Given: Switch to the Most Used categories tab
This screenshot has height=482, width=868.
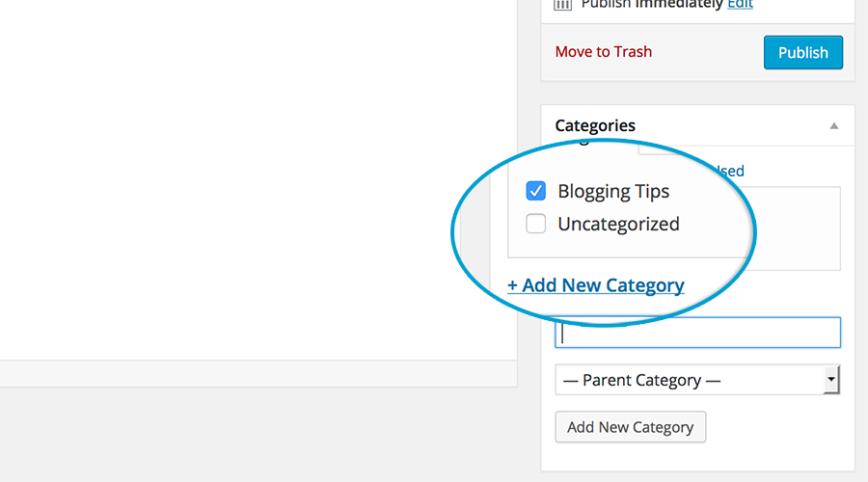Looking at the screenshot, I should coord(730,171).
